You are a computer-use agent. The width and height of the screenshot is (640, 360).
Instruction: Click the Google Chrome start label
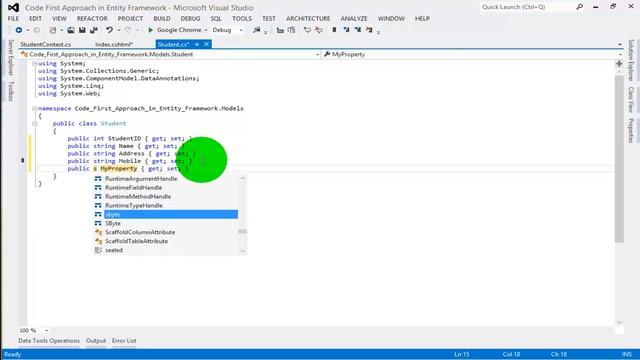click(x=179, y=30)
